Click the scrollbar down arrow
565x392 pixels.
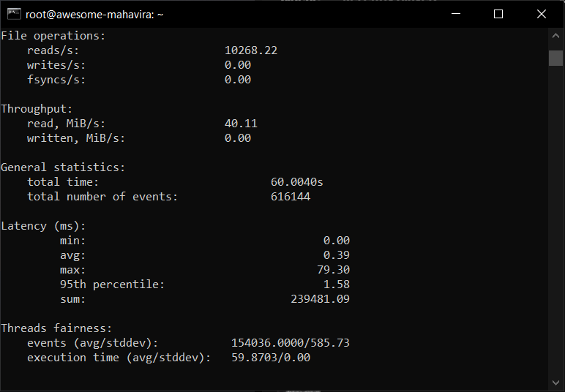pos(556,381)
